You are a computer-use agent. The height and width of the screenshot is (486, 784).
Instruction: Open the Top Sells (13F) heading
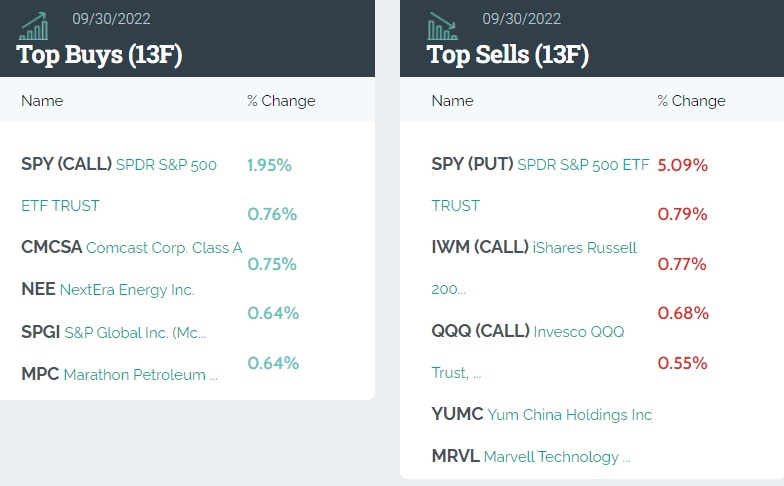(x=508, y=54)
